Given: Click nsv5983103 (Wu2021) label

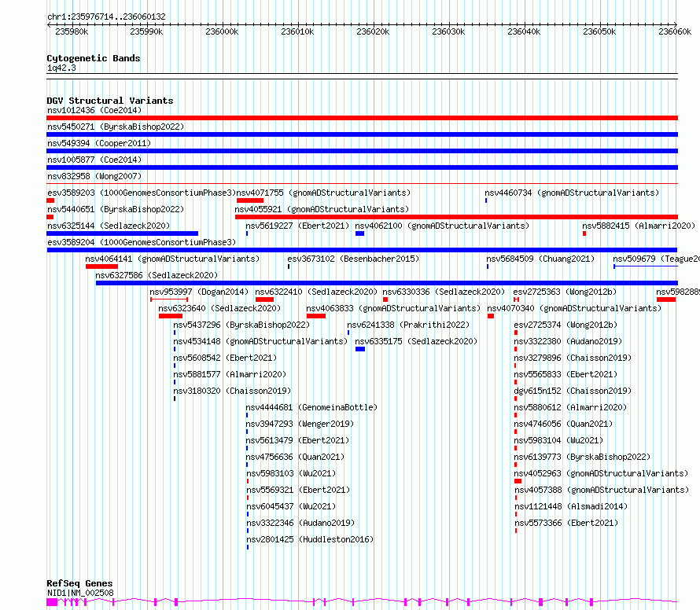Looking at the screenshot, I should 291,473.
